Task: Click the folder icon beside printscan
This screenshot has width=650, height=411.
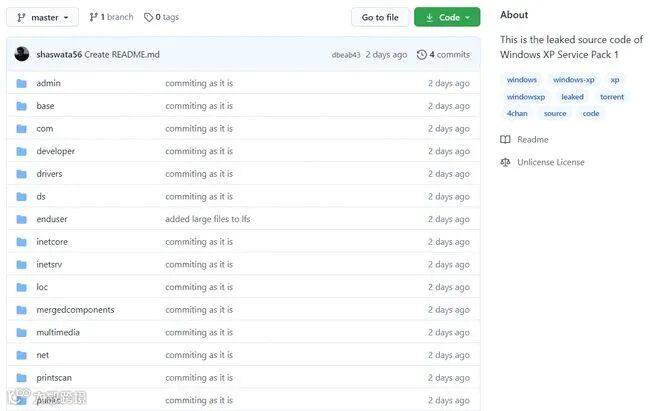Action: pyautogui.click(x=22, y=378)
